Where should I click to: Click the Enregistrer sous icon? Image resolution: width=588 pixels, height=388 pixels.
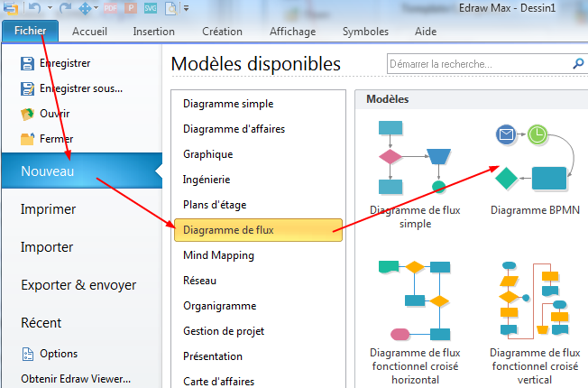pyautogui.click(x=27, y=89)
